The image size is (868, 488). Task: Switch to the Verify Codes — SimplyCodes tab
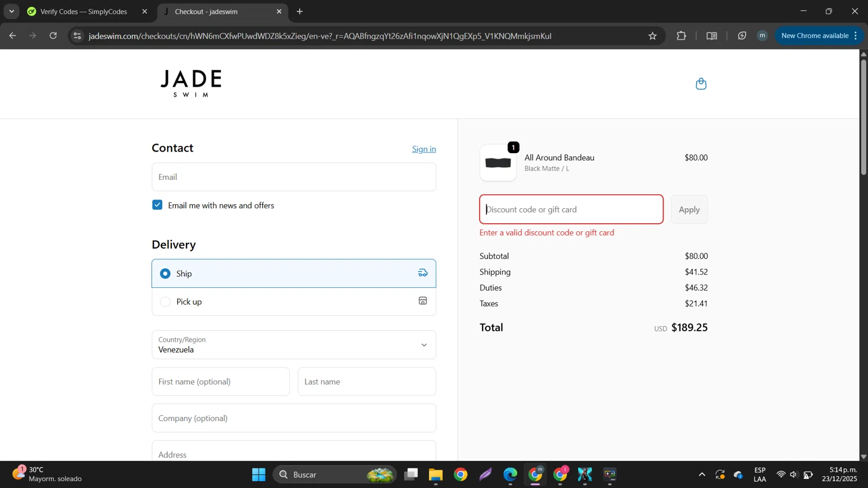click(84, 12)
